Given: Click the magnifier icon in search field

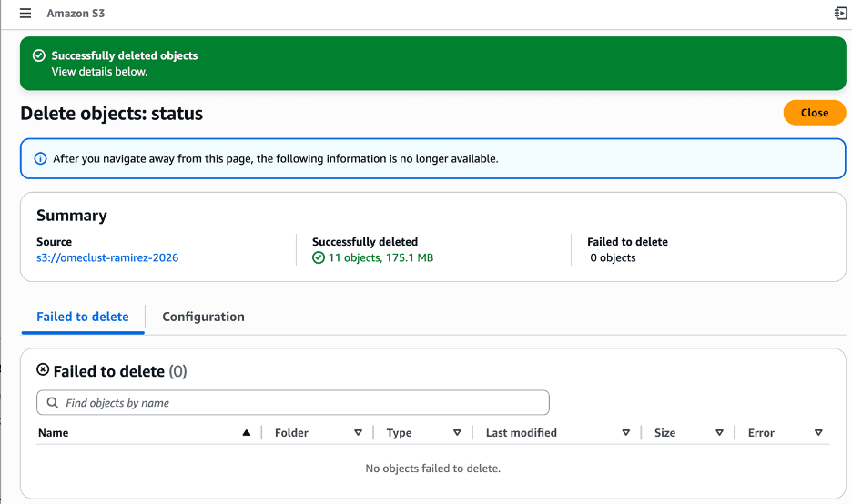Looking at the screenshot, I should 53,403.
